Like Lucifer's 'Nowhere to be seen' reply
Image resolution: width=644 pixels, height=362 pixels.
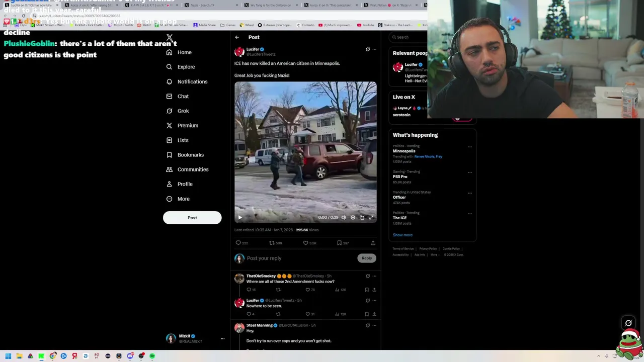[310, 314]
